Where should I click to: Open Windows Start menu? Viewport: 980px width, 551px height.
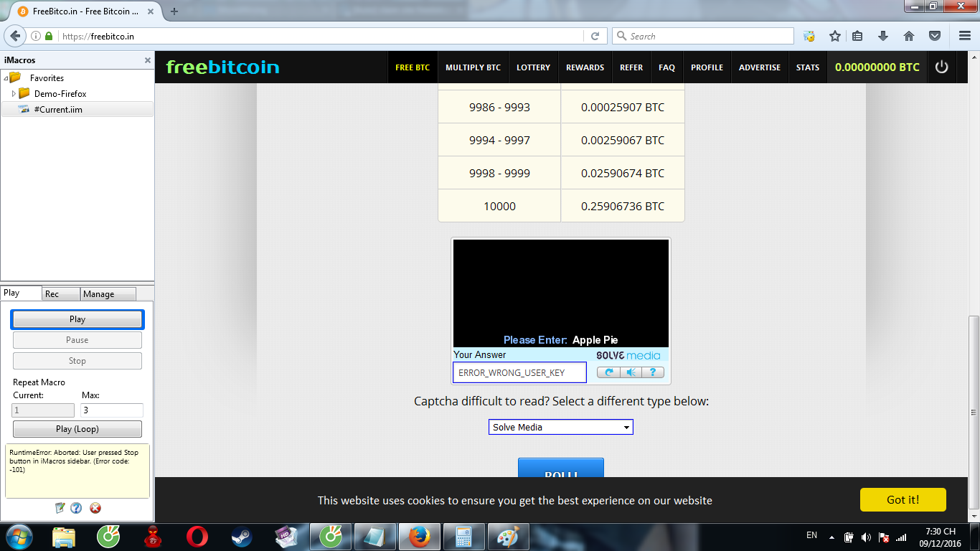click(x=18, y=537)
